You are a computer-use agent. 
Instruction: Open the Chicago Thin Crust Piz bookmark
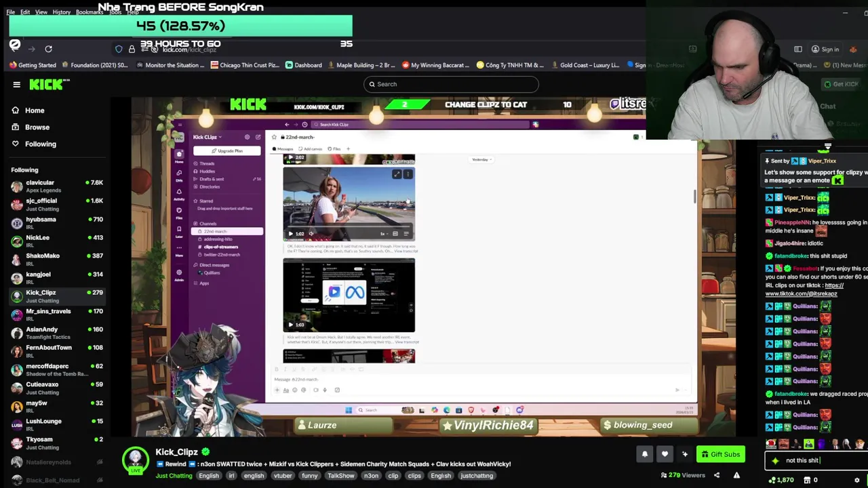(x=245, y=65)
